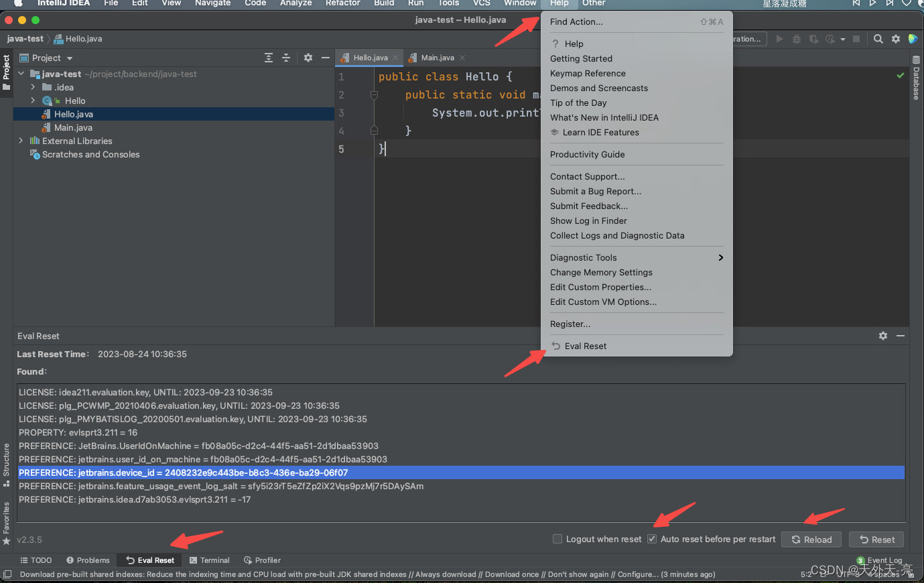Select Keymap Reference menu item
924x583 pixels.
coord(637,73)
